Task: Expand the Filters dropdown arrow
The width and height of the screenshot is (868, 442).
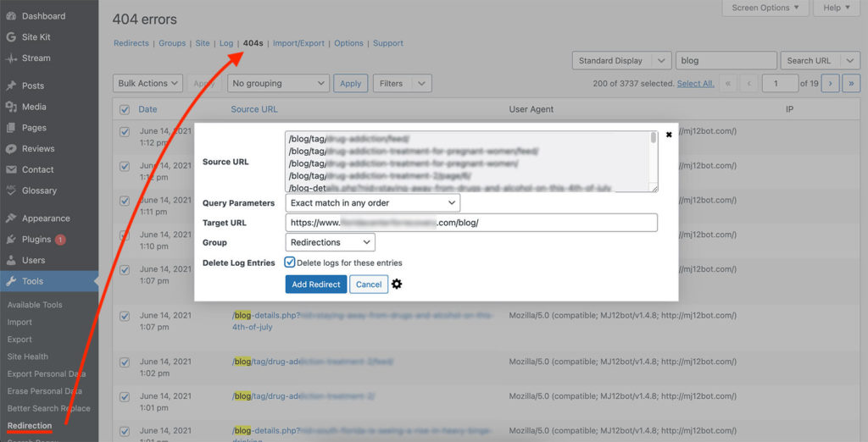Action: tap(421, 84)
